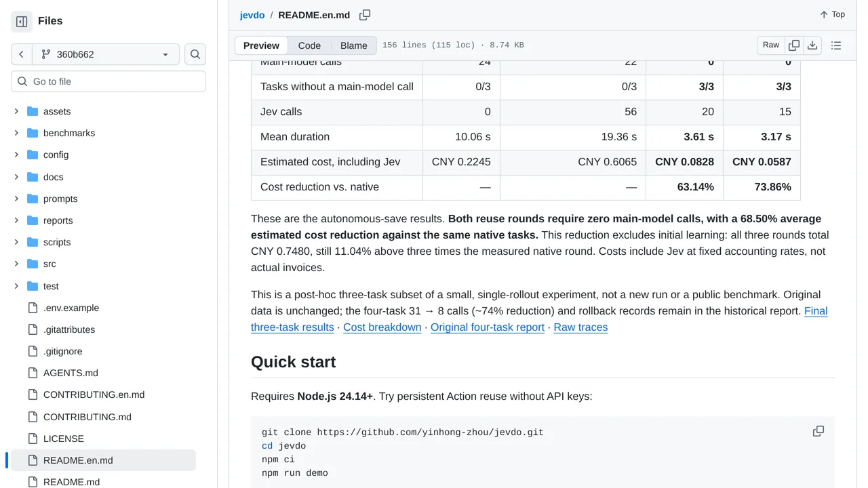
Task: Click the Raw button
Action: click(x=771, y=45)
